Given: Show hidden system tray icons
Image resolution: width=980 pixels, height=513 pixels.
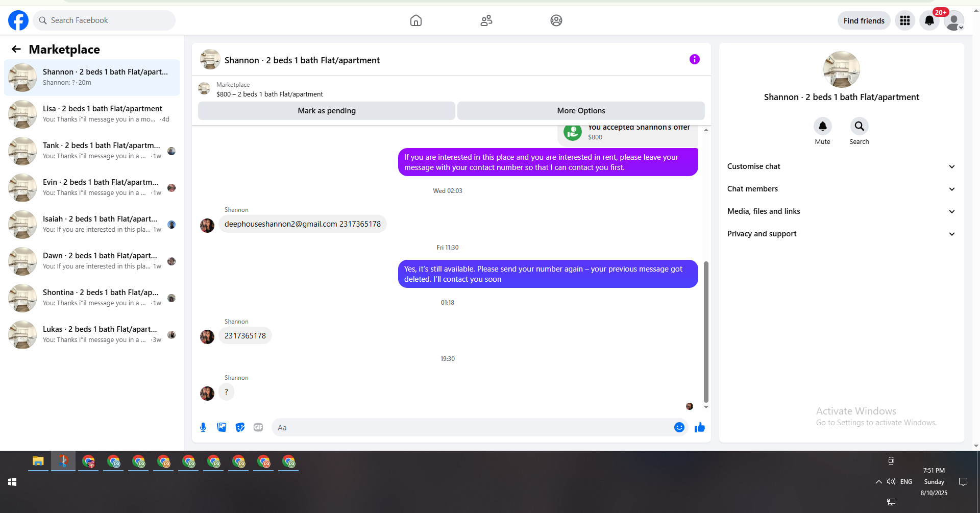Looking at the screenshot, I should (x=878, y=481).
